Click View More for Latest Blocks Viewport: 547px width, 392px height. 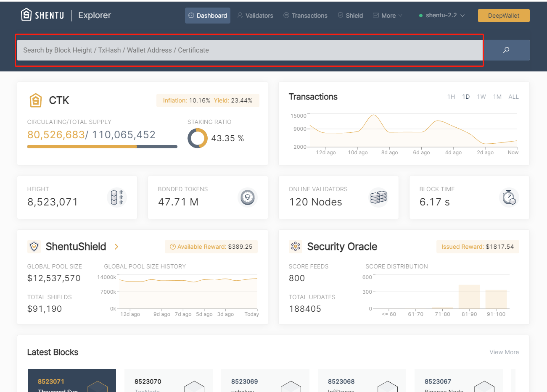[504, 352]
